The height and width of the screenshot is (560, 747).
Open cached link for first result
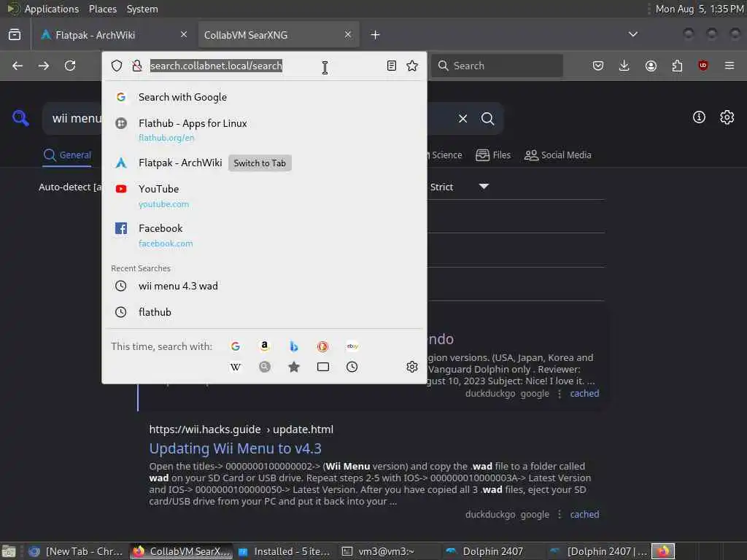584,393
